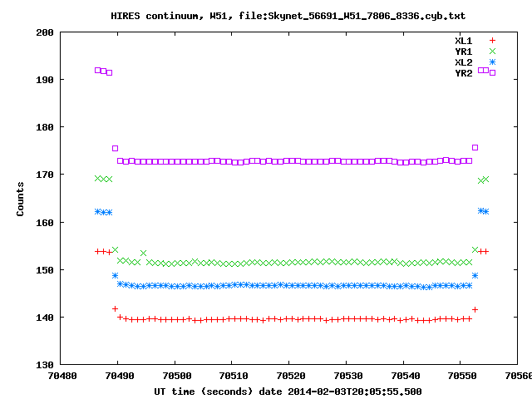Screen dimensions: 532x399
Task: Click the Counts y-axis label
Action: 20,199
